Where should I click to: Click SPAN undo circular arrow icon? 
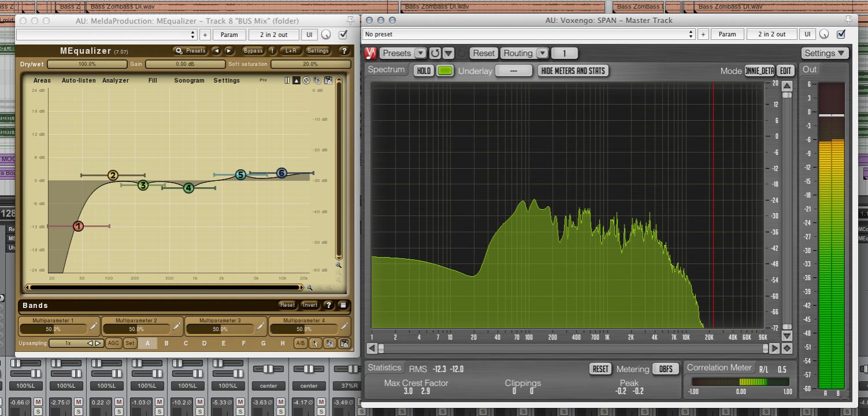435,53
